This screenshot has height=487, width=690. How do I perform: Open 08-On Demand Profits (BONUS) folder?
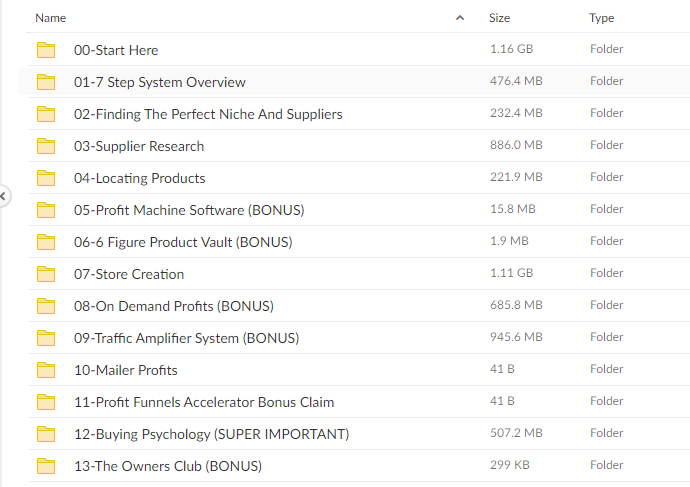point(174,306)
